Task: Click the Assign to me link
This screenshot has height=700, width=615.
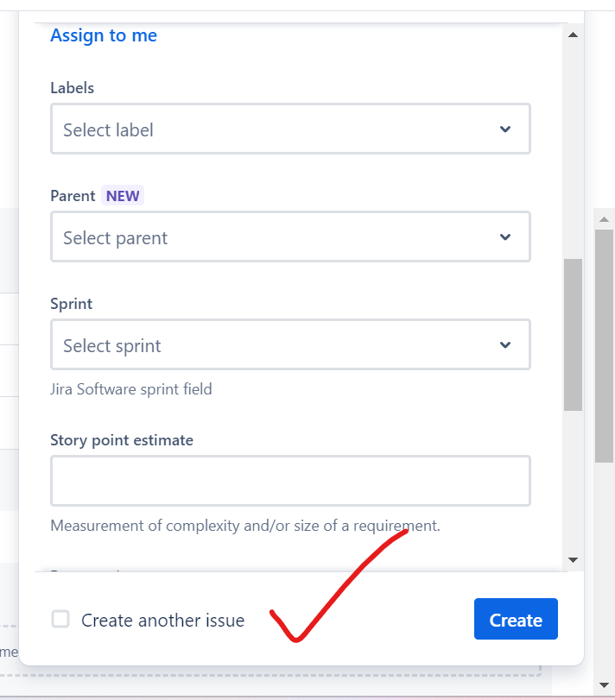Action: [x=104, y=35]
